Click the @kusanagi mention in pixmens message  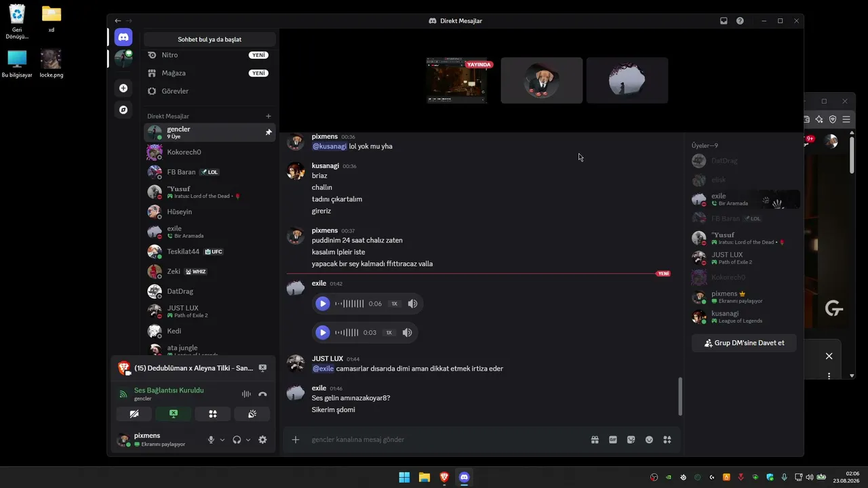(330, 146)
